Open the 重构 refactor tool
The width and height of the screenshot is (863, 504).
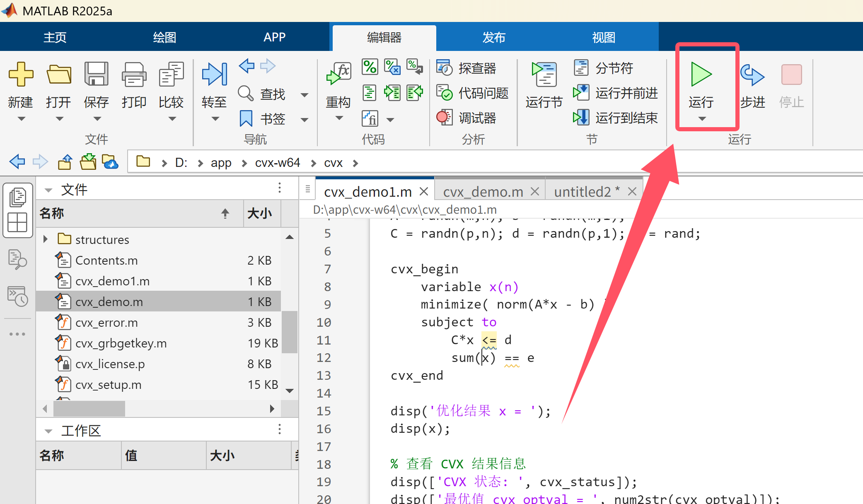tap(338, 83)
